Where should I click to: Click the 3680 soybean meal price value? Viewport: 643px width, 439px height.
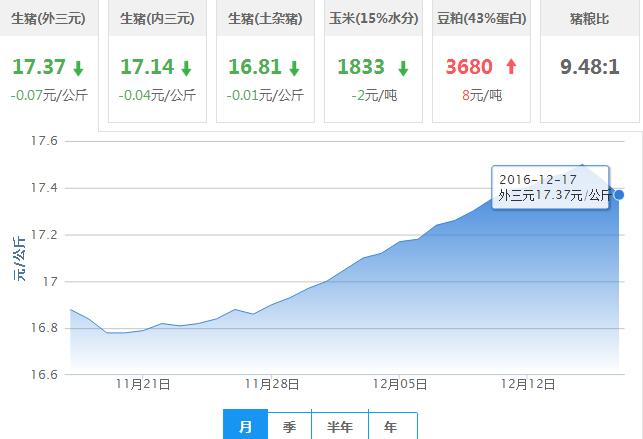pos(469,67)
